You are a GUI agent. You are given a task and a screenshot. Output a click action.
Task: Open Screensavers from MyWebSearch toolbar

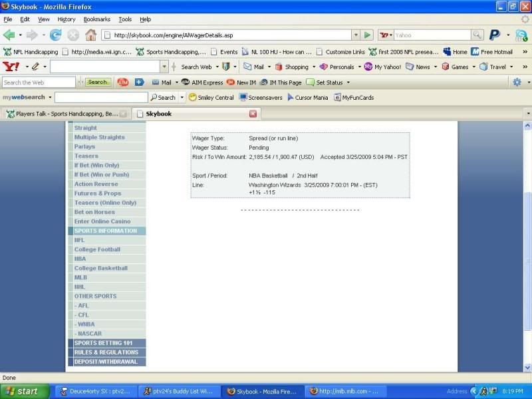tap(261, 97)
